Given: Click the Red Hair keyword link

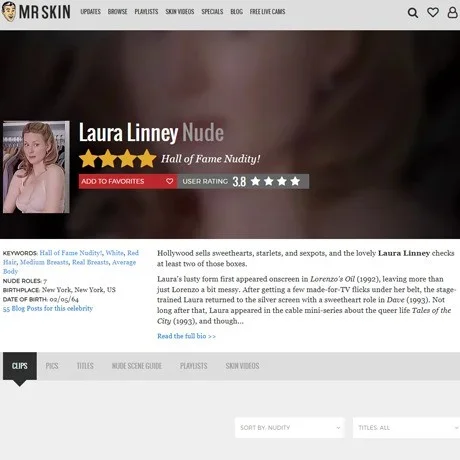Looking at the screenshot, I should 133,253.
